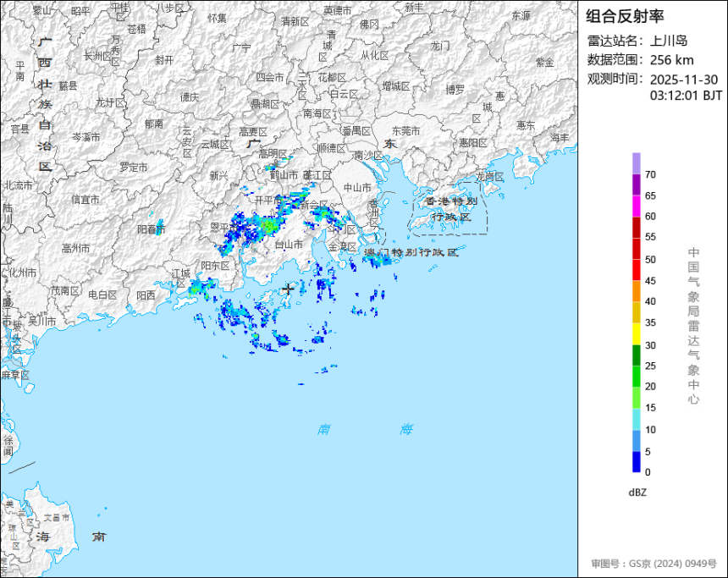This screenshot has height=578, width=728.
Task: Click the 阳春市 label on the map
Action: pos(152,229)
